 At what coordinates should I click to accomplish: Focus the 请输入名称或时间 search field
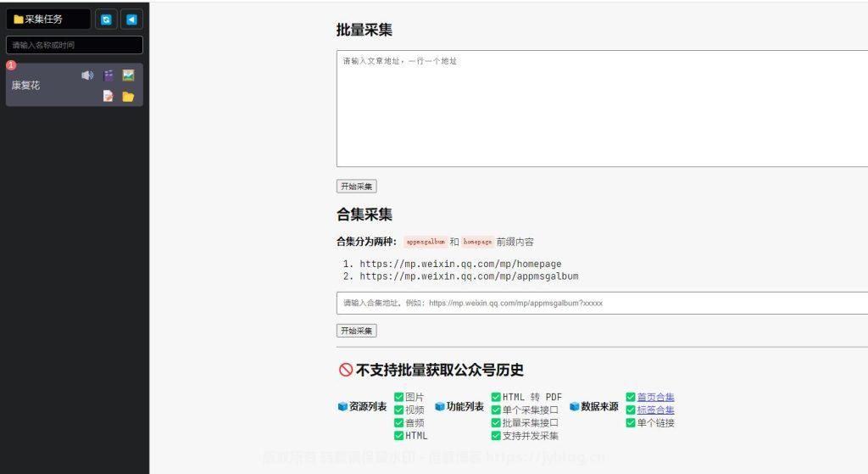(75, 45)
